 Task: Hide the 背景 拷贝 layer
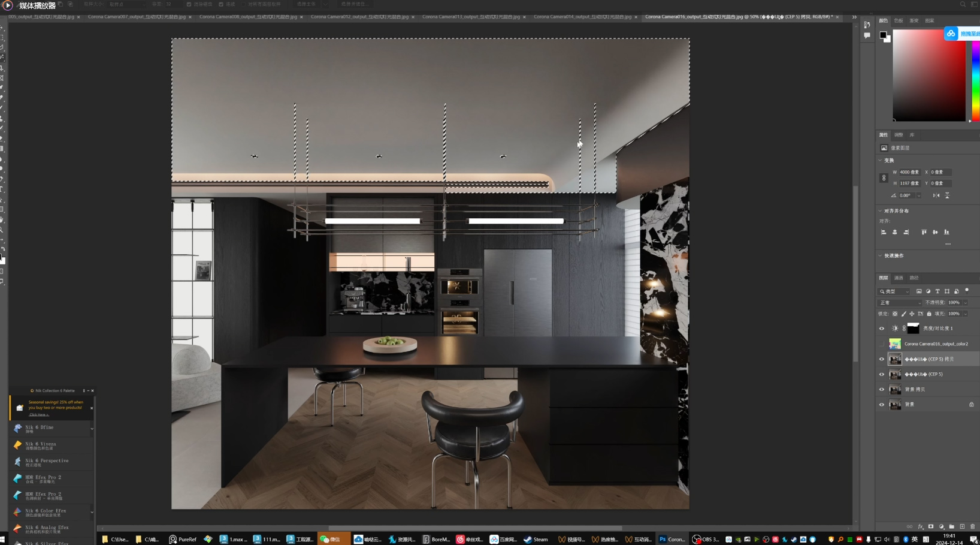click(x=882, y=390)
